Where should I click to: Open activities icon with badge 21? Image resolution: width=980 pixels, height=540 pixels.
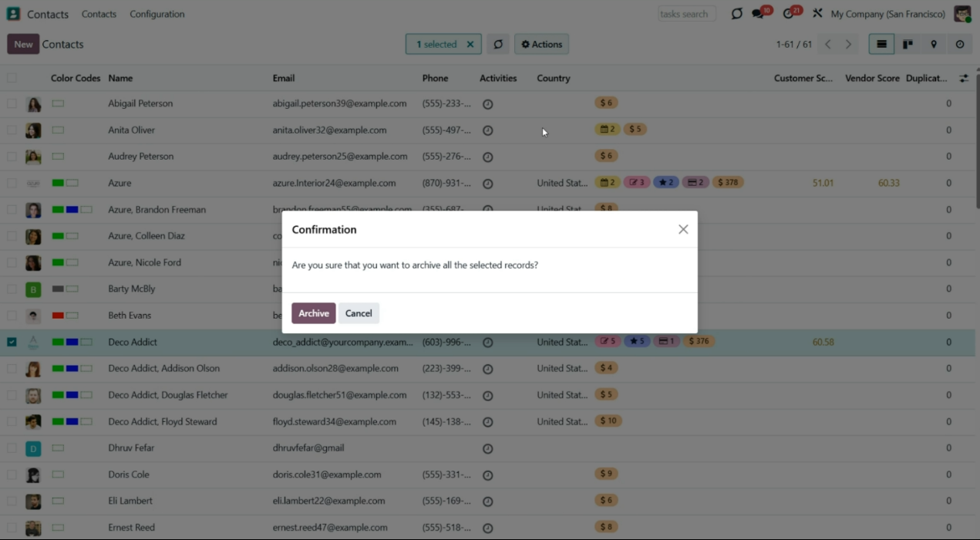pos(789,14)
